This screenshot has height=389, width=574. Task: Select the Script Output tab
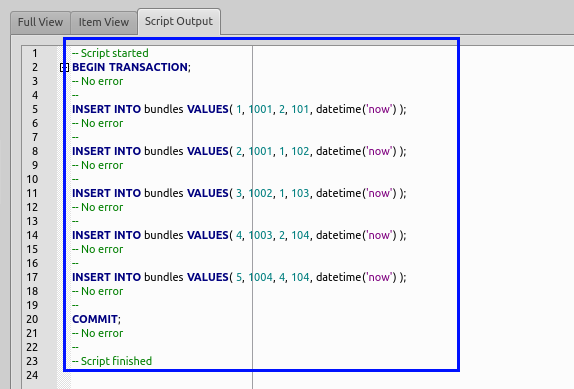pos(179,22)
